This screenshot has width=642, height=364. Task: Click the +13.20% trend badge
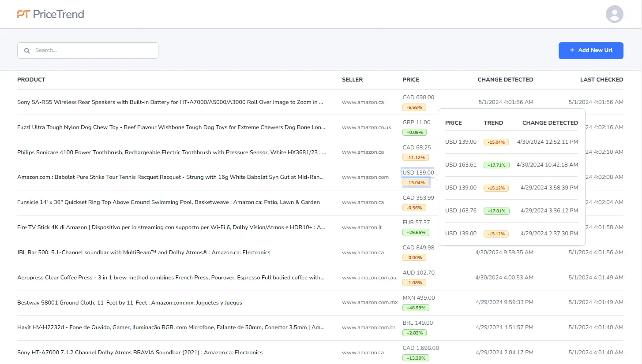click(x=416, y=358)
